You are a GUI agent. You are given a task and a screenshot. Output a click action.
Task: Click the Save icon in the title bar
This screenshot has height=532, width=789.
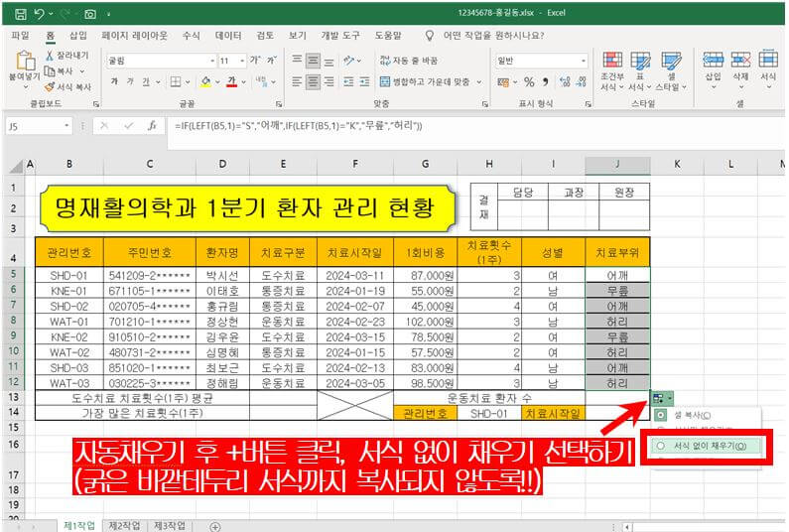pos(21,14)
